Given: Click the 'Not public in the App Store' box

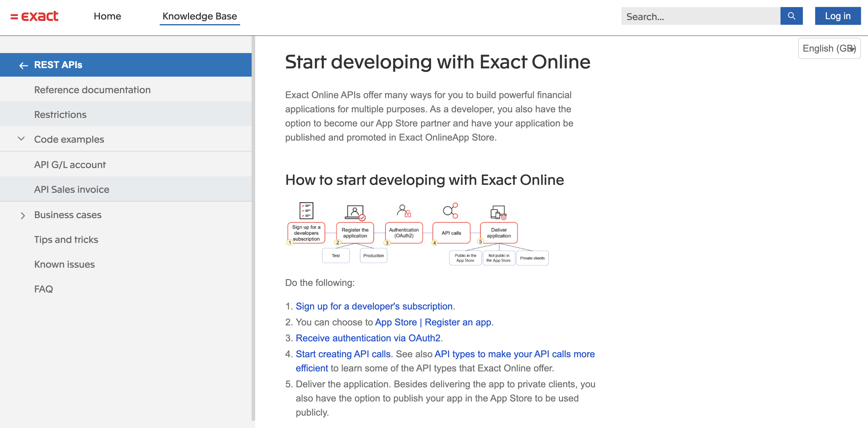Looking at the screenshot, I should click(x=499, y=258).
